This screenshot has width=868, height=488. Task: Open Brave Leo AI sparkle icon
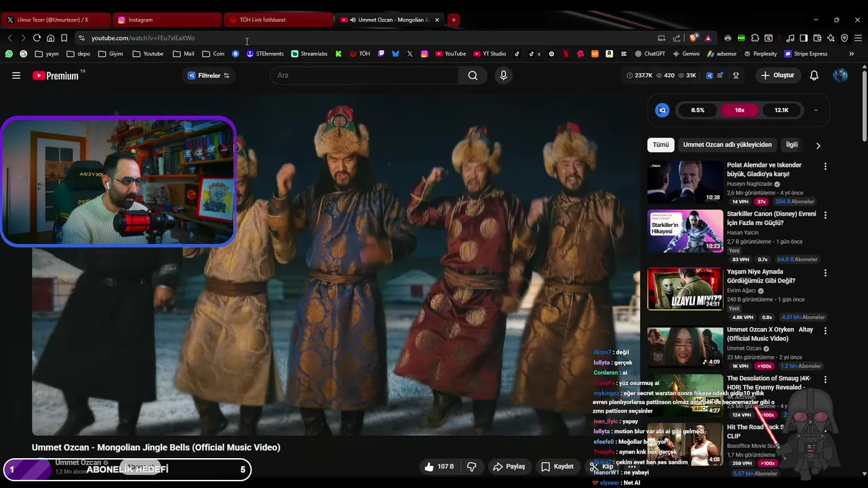click(831, 38)
